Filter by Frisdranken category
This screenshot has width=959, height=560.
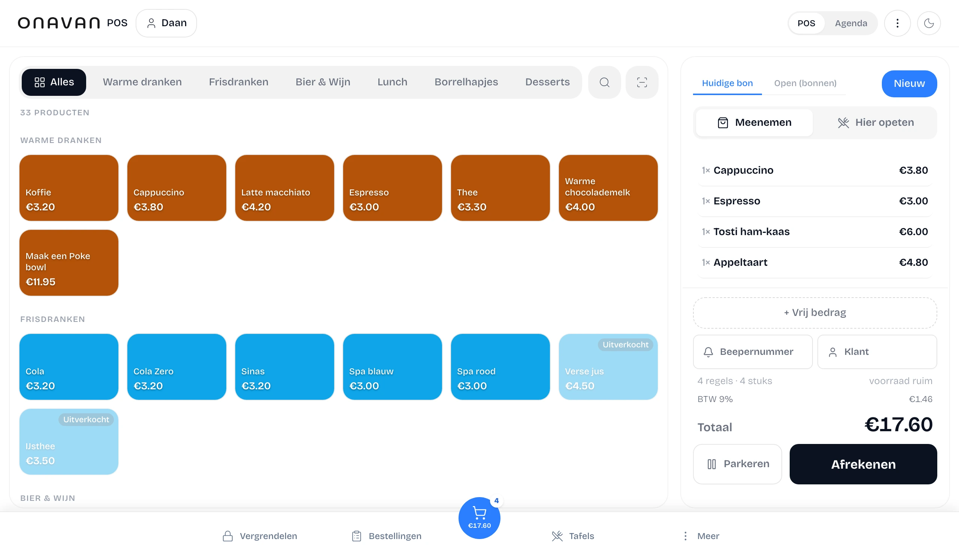(239, 82)
